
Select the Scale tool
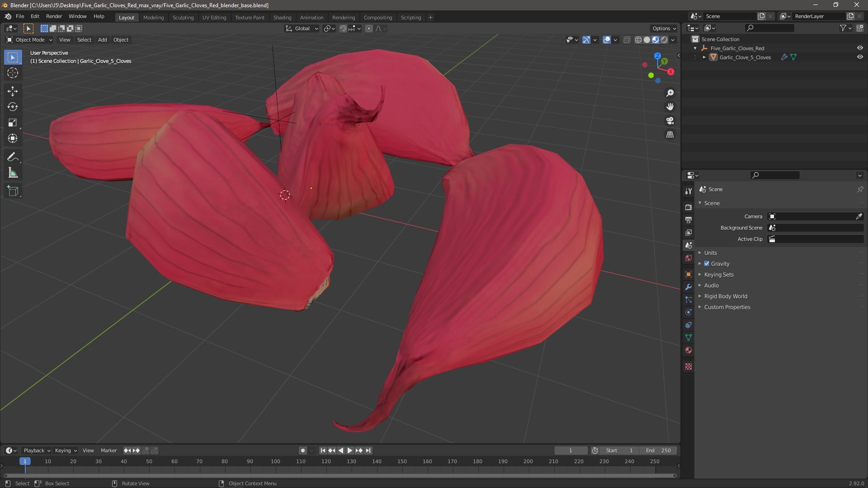pyautogui.click(x=13, y=123)
